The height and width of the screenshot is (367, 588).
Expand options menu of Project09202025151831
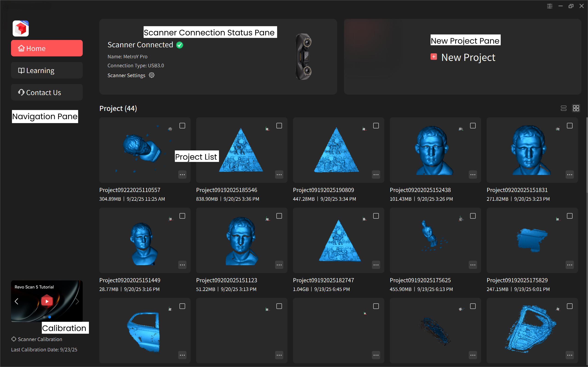[x=570, y=175]
